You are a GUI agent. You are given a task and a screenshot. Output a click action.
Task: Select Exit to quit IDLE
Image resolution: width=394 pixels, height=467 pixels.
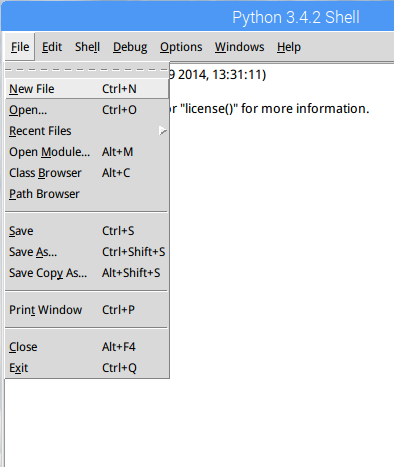pos(87,368)
